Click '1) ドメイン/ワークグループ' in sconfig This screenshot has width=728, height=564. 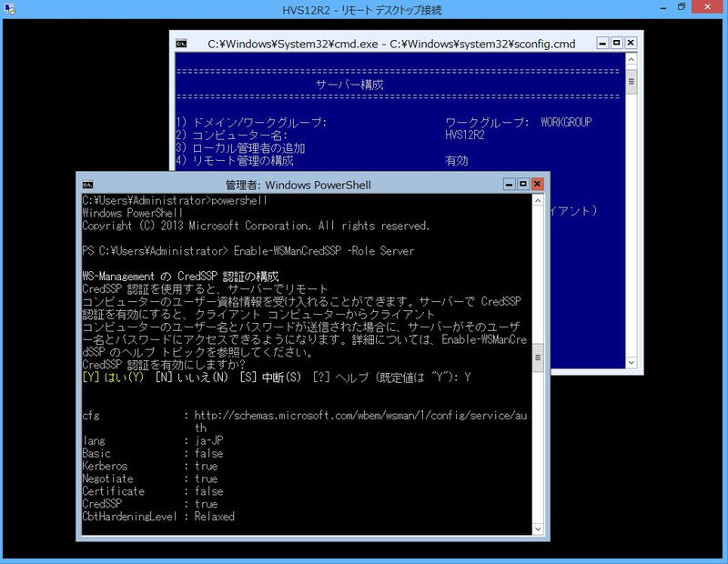pos(251,123)
